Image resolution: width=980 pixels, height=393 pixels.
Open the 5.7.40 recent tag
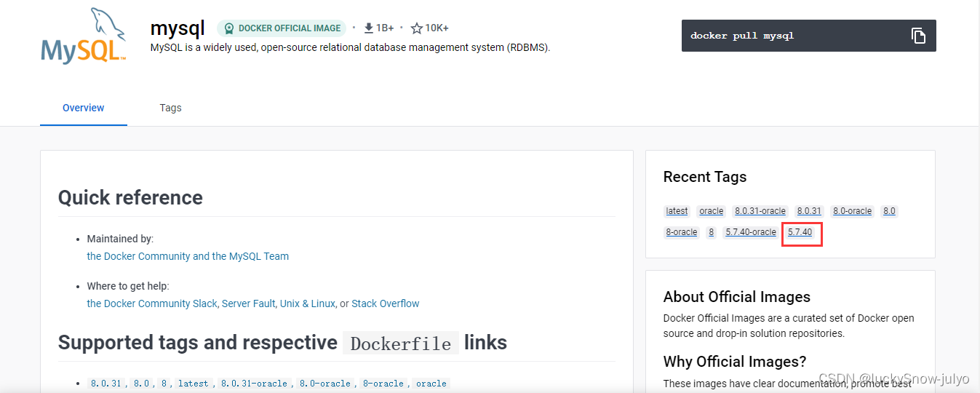pyautogui.click(x=800, y=232)
